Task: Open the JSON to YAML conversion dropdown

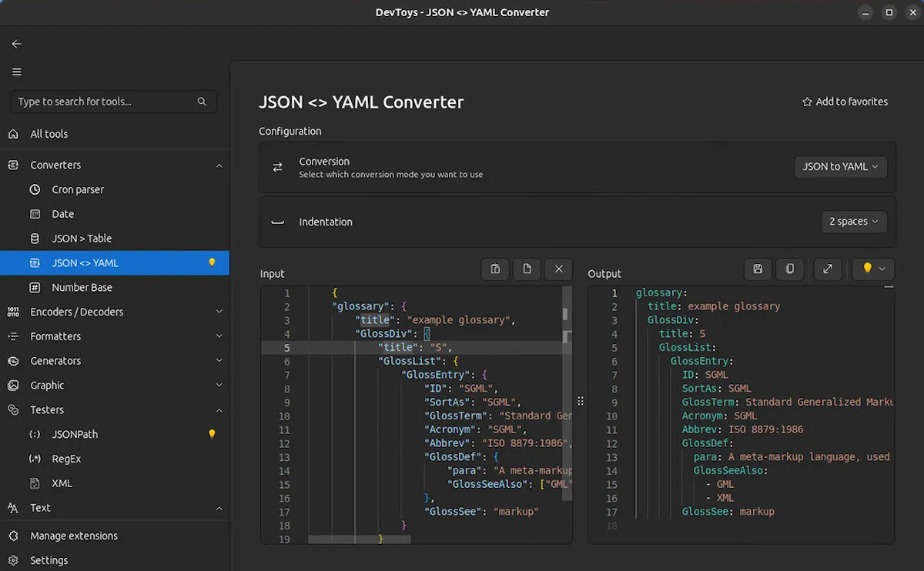Action: point(840,167)
